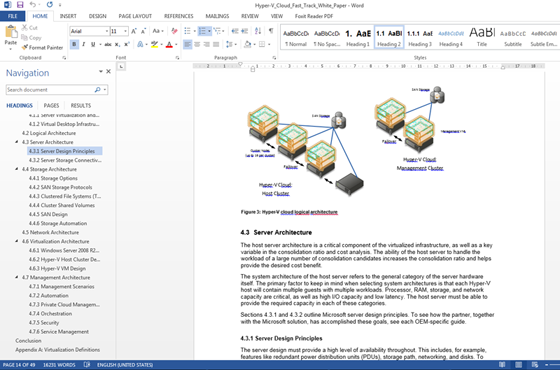Apply the red font color
This screenshot has height=370, width=560.
169,44
